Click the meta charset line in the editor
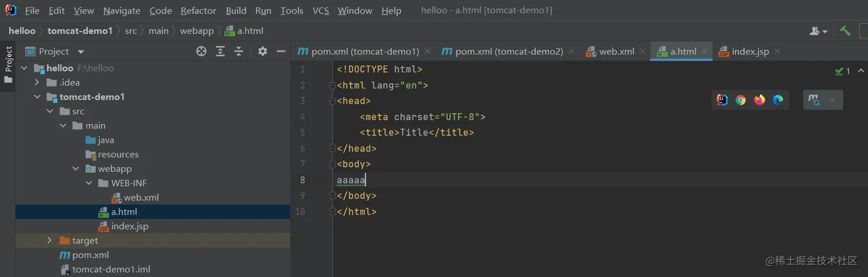 point(423,117)
